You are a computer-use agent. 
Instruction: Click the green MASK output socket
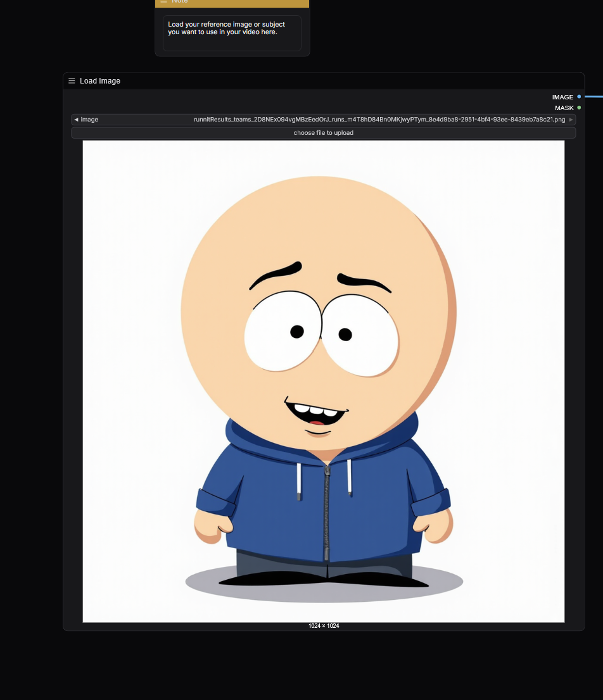(579, 108)
